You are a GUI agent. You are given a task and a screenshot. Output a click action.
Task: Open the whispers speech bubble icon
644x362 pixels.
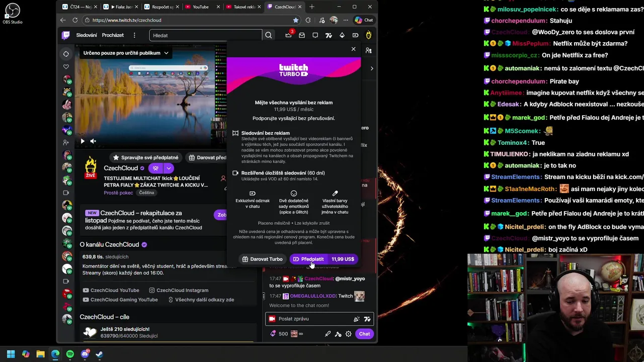[315, 35]
